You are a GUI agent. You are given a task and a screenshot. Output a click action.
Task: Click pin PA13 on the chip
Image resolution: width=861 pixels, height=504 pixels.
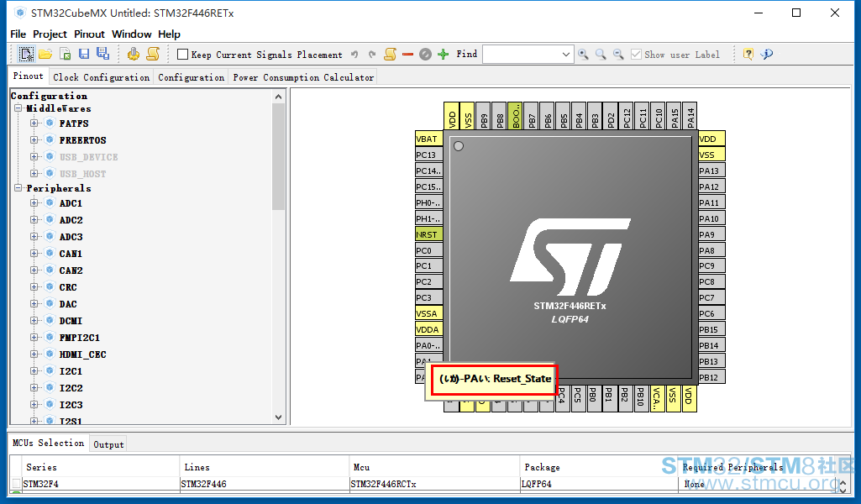pyautogui.click(x=711, y=171)
